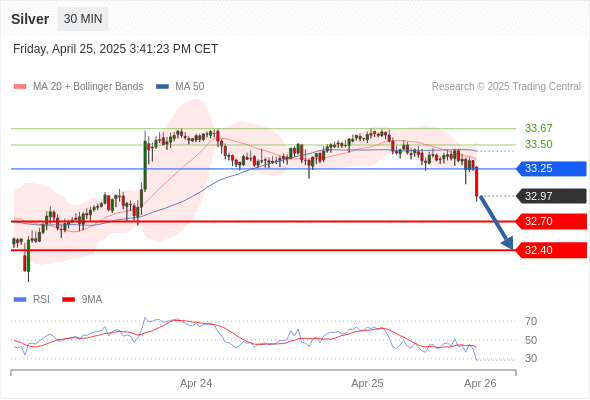Click the black 32.97 current price tag
The width and height of the screenshot is (590, 400).
[x=551, y=196]
